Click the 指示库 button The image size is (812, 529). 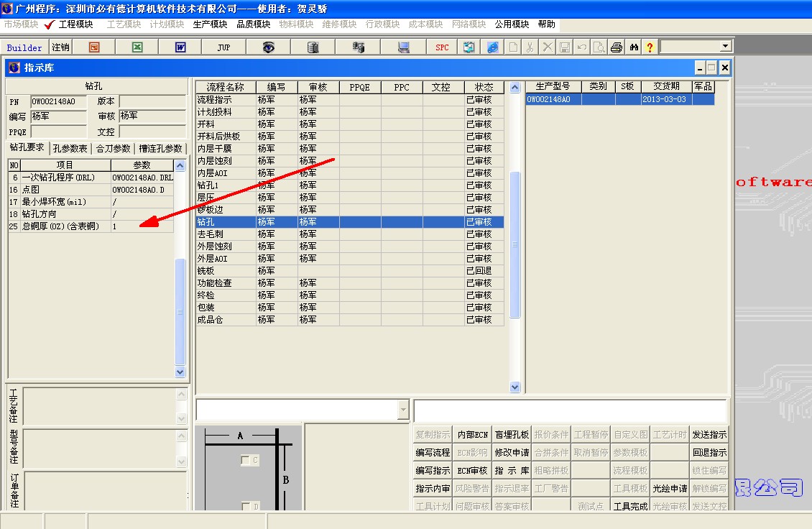tap(512, 471)
